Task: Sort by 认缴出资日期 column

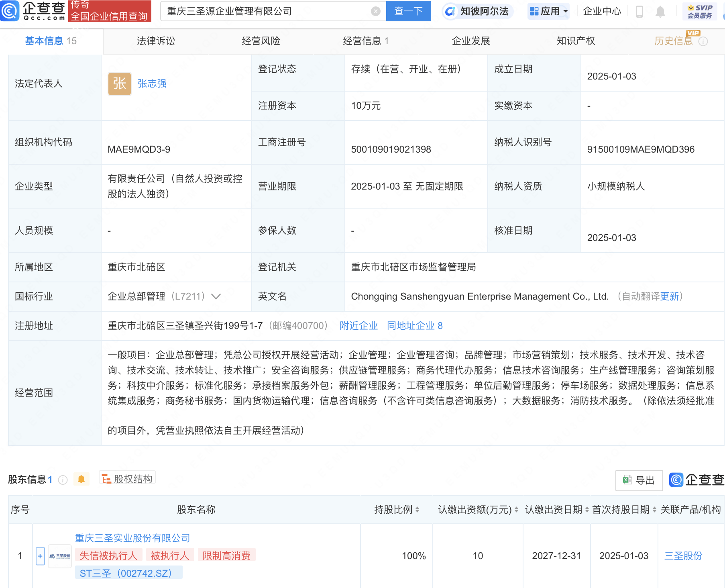Action: tap(587, 510)
